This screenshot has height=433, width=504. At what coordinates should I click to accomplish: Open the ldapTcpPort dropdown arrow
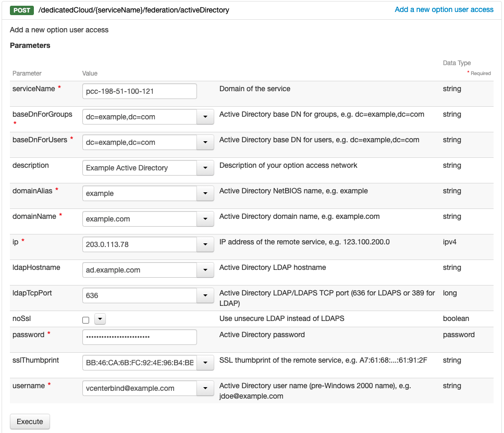[x=205, y=295]
